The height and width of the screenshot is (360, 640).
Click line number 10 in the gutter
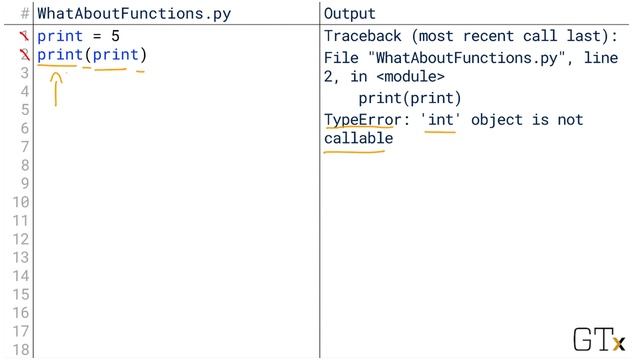point(21,202)
